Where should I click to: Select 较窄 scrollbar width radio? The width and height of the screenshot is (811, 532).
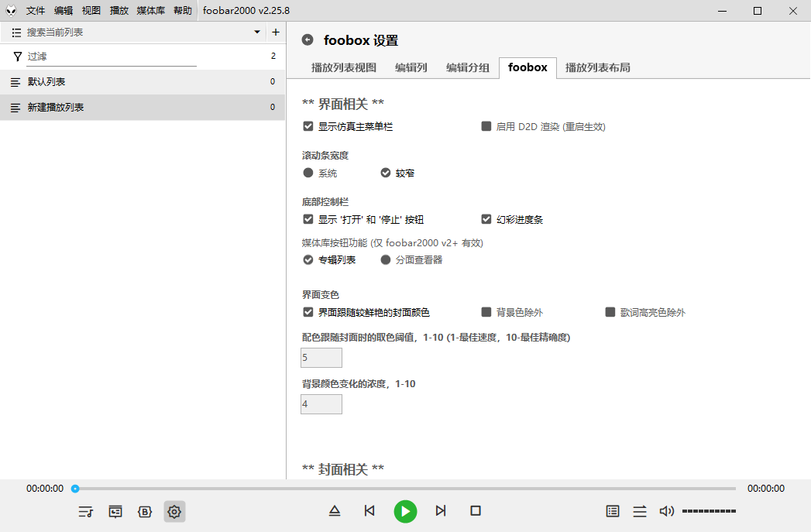tap(386, 173)
